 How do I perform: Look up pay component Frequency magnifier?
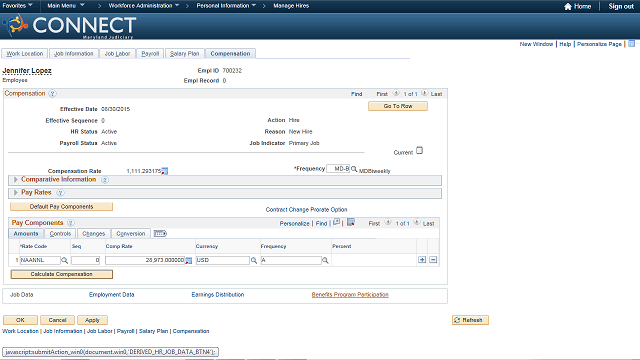click(325, 260)
